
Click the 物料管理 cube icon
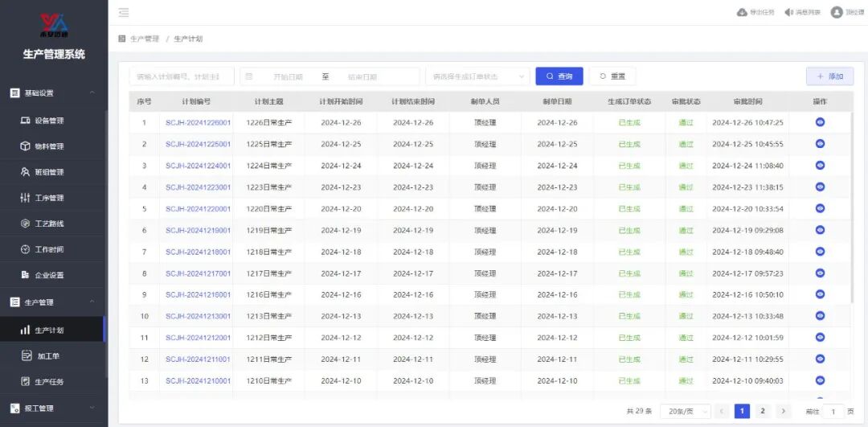pyautogui.click(x=25, y=146)
